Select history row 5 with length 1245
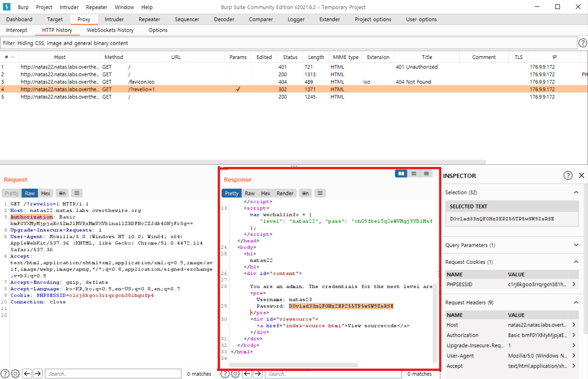The image size is (588, 379). pyautogui.click(x=294, y=97)
